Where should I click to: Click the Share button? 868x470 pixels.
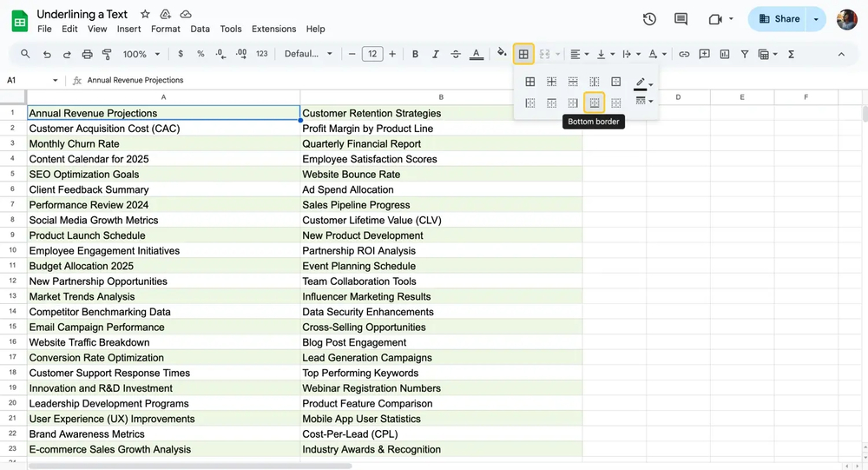tap(779, 19)
